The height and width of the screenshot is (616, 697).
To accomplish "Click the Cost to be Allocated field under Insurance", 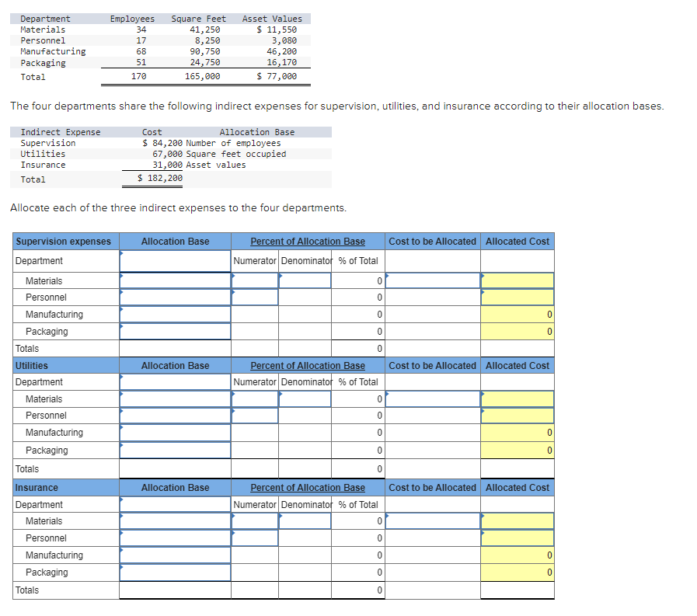I will [432, 520].
